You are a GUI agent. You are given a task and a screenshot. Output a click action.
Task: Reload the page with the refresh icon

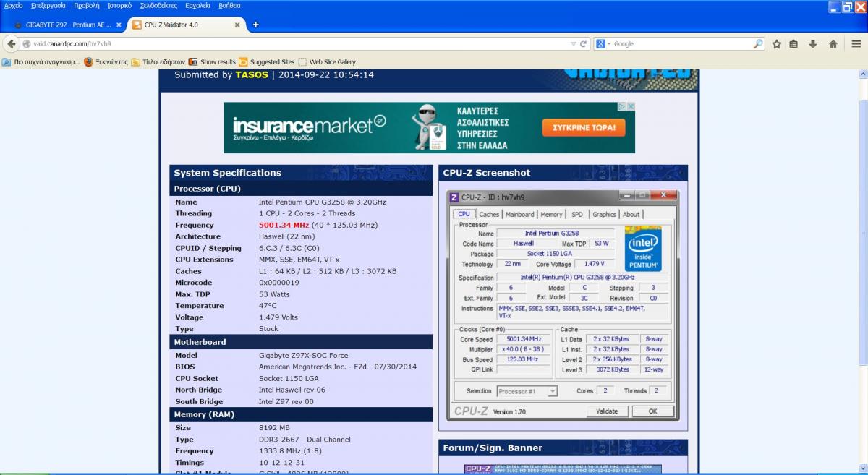click(x=584, y=43)
